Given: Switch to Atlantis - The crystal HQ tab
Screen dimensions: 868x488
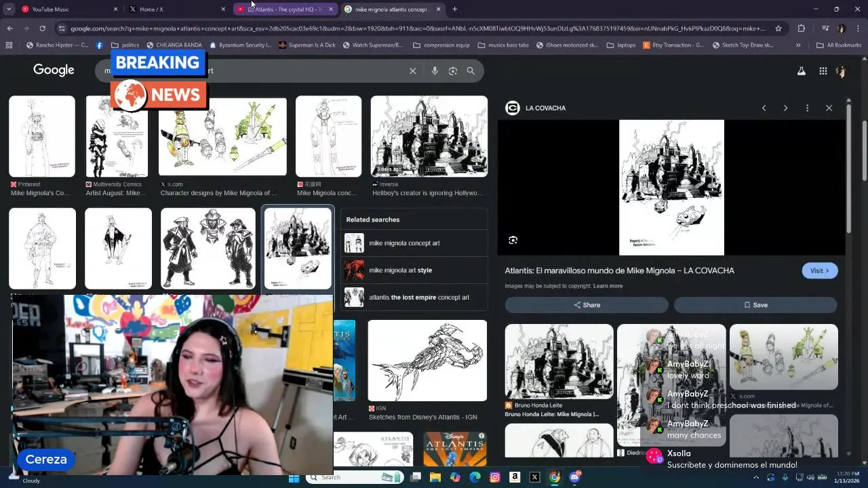Looking at the screenshot, I should [284, 9].
